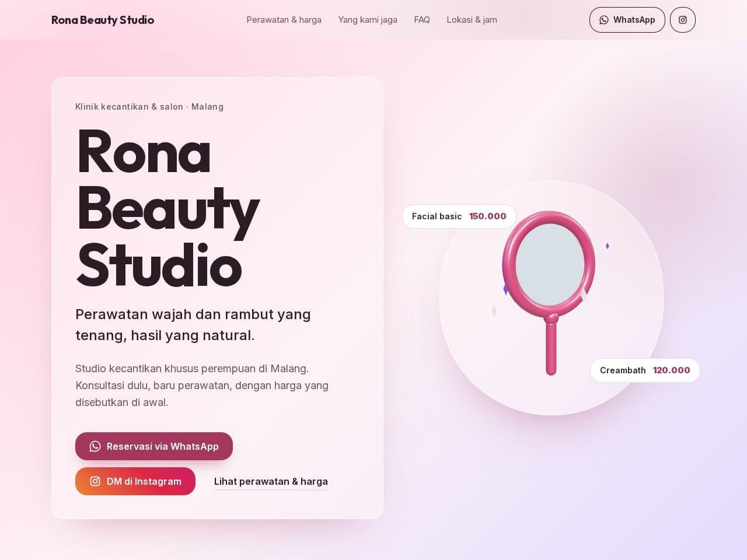Navigate to Yang kami jaga section
Image resolution: width=747 pixels, height=560 pixels.
pos(368,20)
